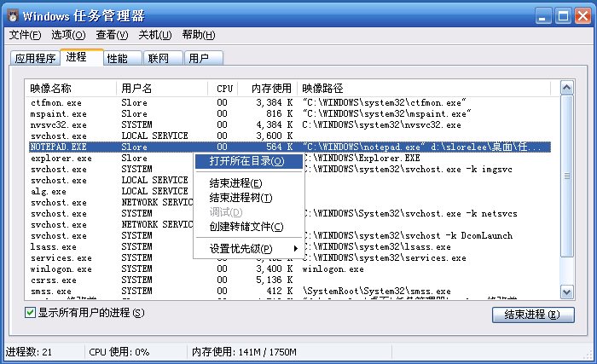Sort by 用户名 column header
597x364 pixels.
162,89
